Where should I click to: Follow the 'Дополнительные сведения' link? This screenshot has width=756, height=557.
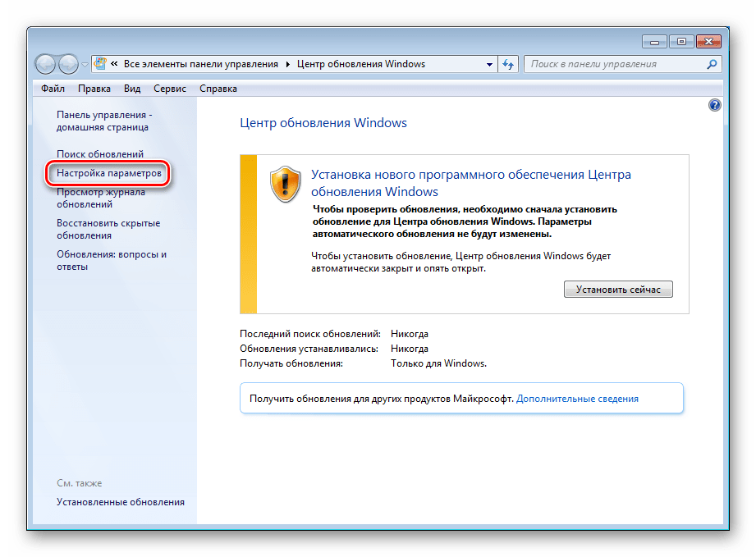point(577,399)
